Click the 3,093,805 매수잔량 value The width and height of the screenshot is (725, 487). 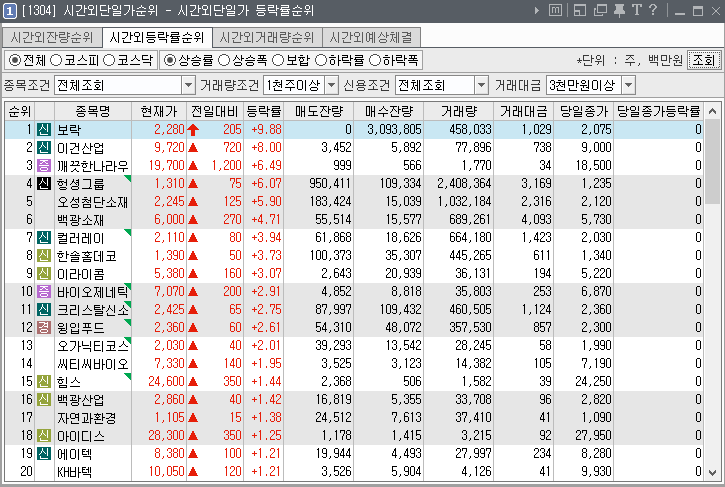tap(394, 129)
